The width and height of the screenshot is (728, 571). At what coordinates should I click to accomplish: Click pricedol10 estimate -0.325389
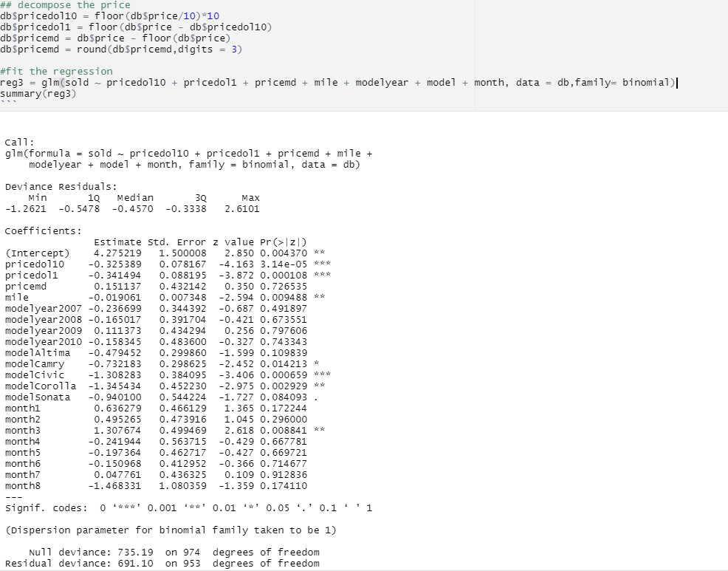(x=114, y=264)
